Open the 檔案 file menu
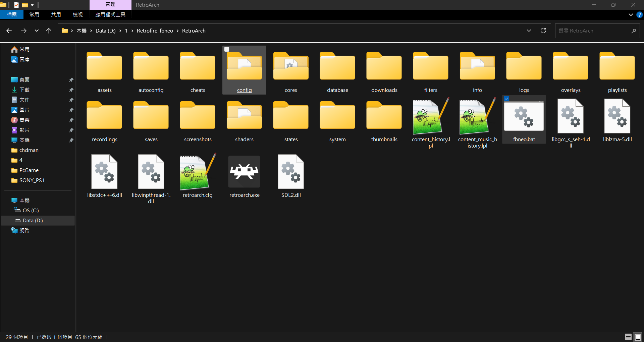This screenshot has height=342, width=644. tap(12, 14)
